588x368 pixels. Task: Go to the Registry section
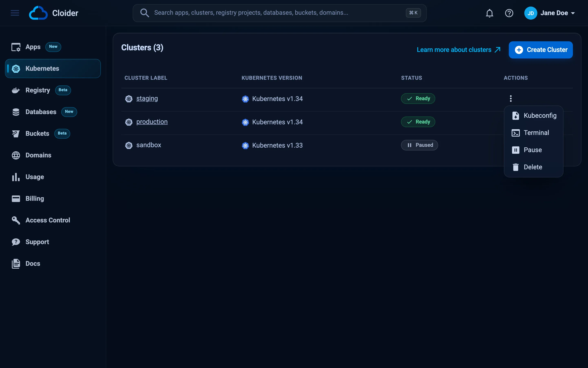point(53,90)
